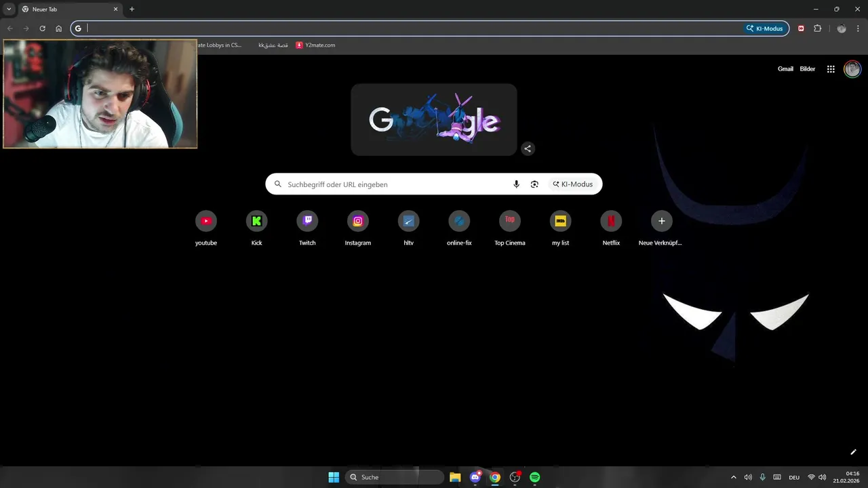Open the Top Cinema shortcut
This screenshot has width=868, height=488.
[510, 228]
